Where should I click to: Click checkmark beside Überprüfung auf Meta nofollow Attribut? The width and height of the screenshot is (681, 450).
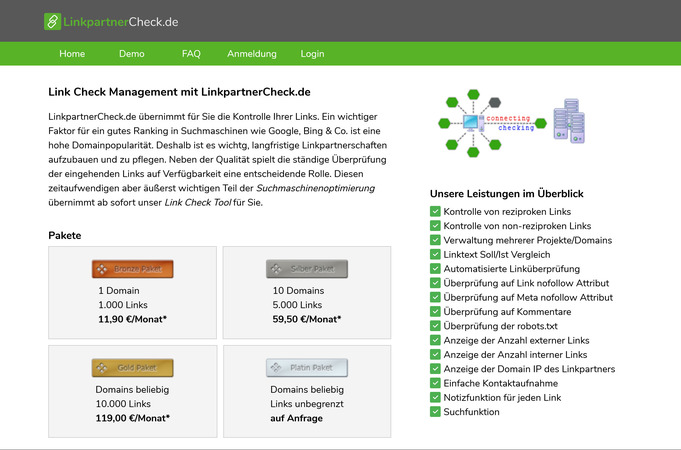coord(435,298)
